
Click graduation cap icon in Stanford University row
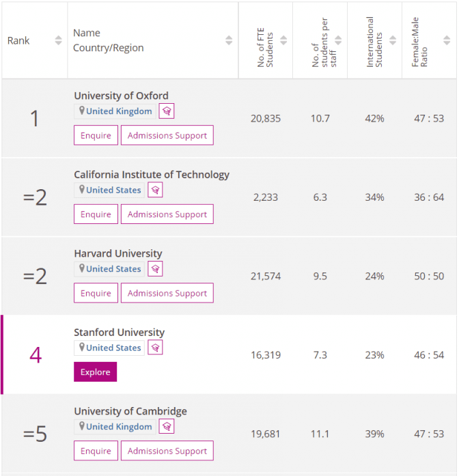click(x=155, y=348)
